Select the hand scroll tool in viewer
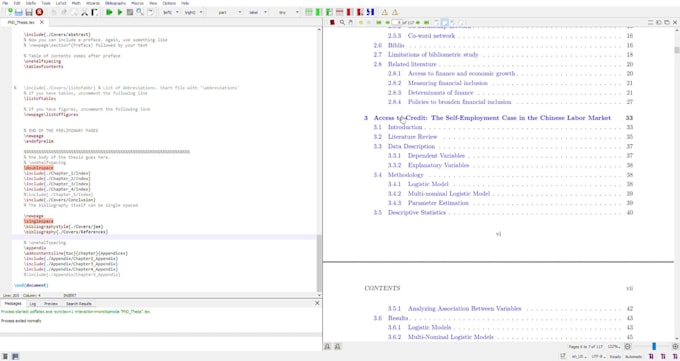This screenshot has width=680, height=361. (350, 22)
